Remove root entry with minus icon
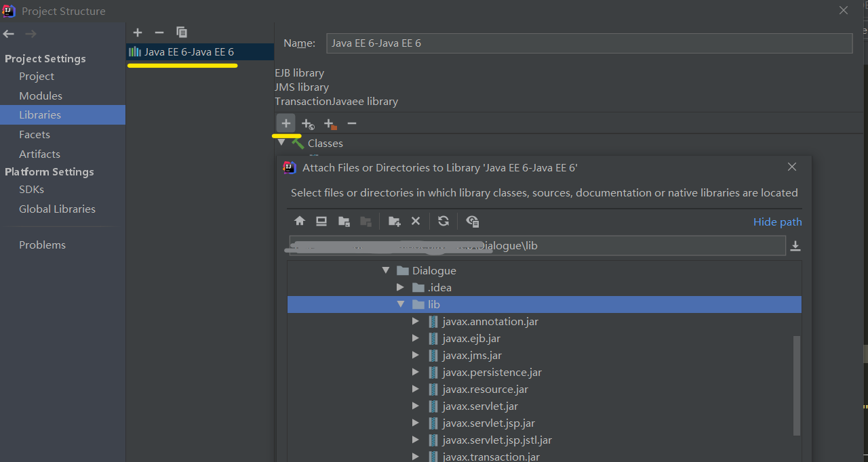 [351, 123]
